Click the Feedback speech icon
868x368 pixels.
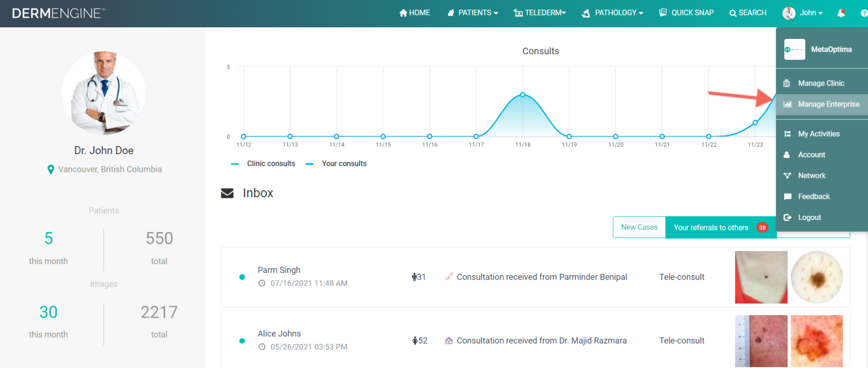[x=787, y=196]
